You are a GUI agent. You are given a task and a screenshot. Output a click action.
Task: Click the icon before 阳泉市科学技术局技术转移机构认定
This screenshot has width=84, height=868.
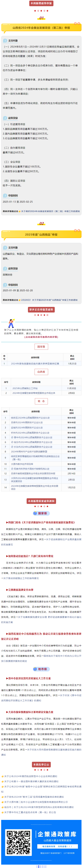12,469
